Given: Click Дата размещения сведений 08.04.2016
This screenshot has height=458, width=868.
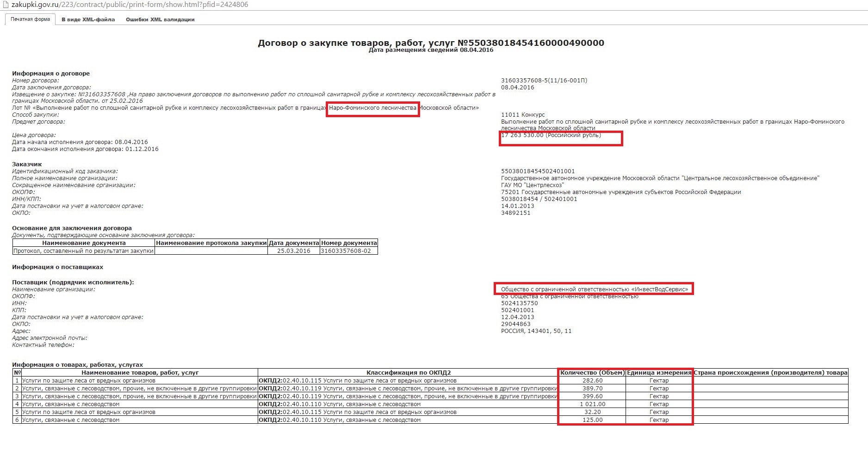Looking at the screenshot, I should pos(431,50).
